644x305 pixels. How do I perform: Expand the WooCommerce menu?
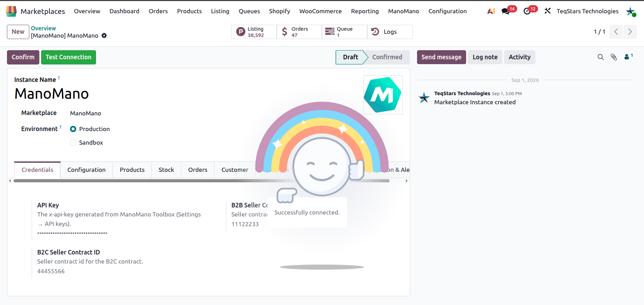(x=321, y=11)
